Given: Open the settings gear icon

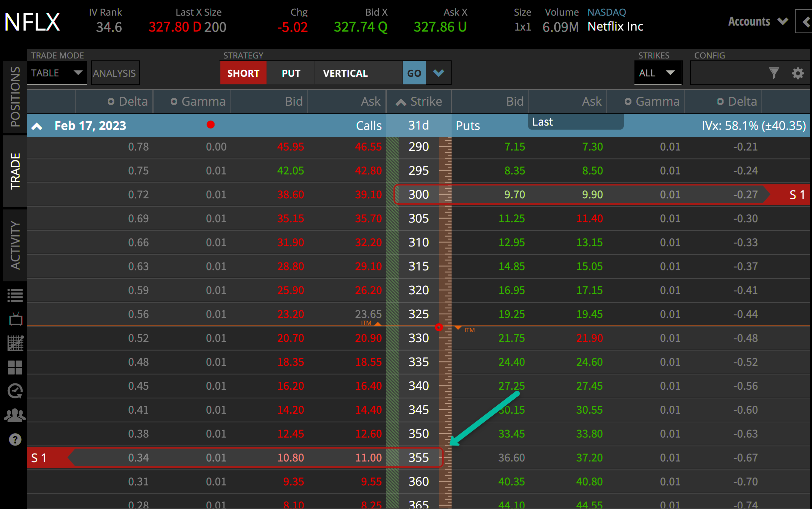Looking at the screenshot, I should (x=797, y=73).
